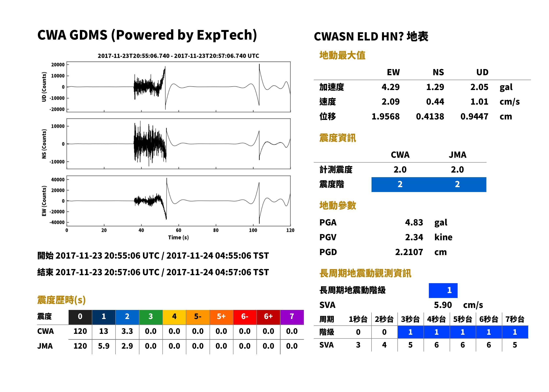The width and height of the screenshot is (549, 392).
Task: Click the black intensity 0 color cell
Action: 80,317
